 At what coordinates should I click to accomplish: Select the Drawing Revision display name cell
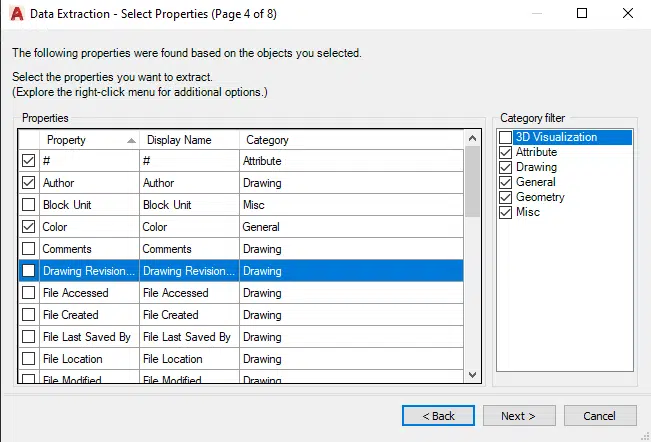[189, 271]
